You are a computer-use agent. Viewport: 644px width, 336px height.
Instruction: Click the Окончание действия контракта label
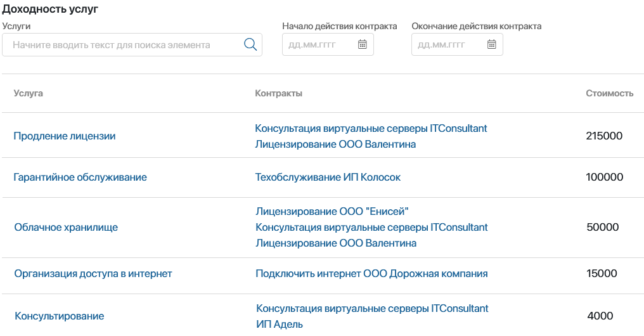tap(477, 26)
